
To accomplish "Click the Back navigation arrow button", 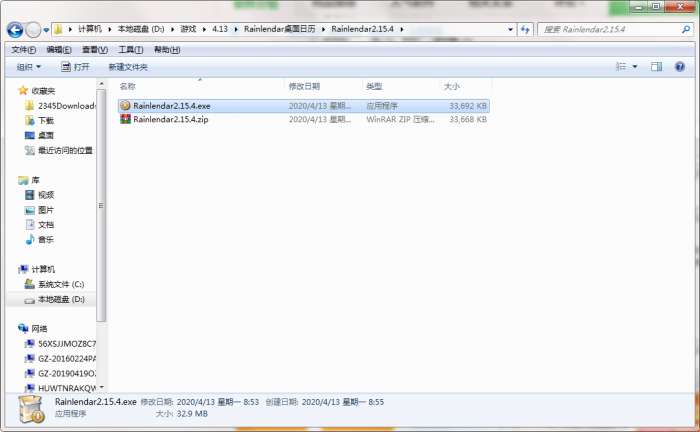I will [15, 30].
